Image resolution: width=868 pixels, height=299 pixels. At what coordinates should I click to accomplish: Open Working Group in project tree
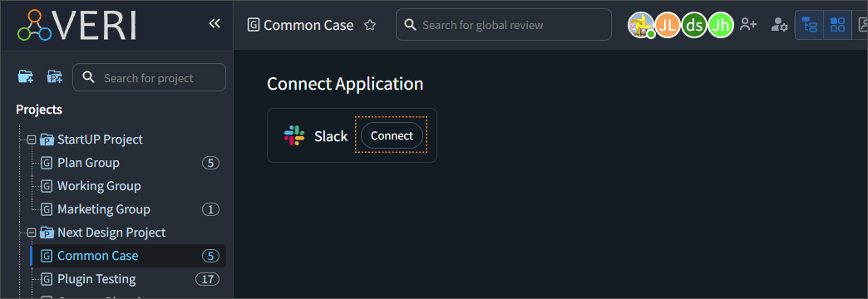[x=99, y=186]
